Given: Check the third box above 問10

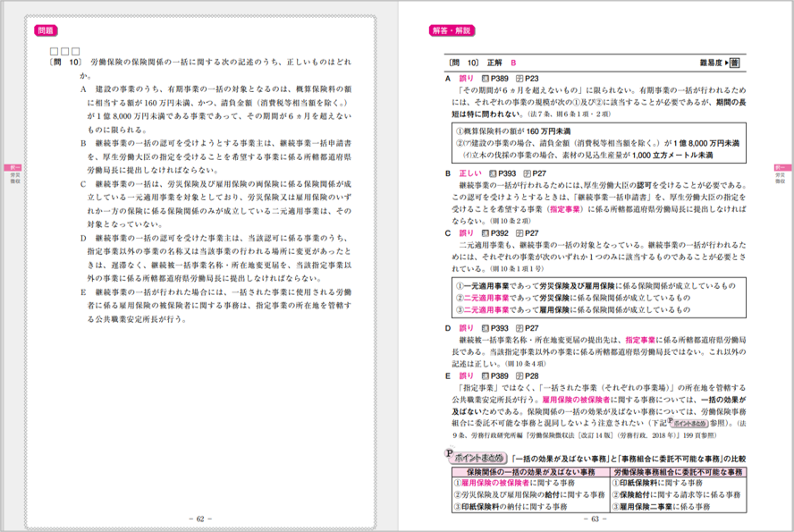Looking at the screenshot, I should pyautogui.click(x=76, y=51).
